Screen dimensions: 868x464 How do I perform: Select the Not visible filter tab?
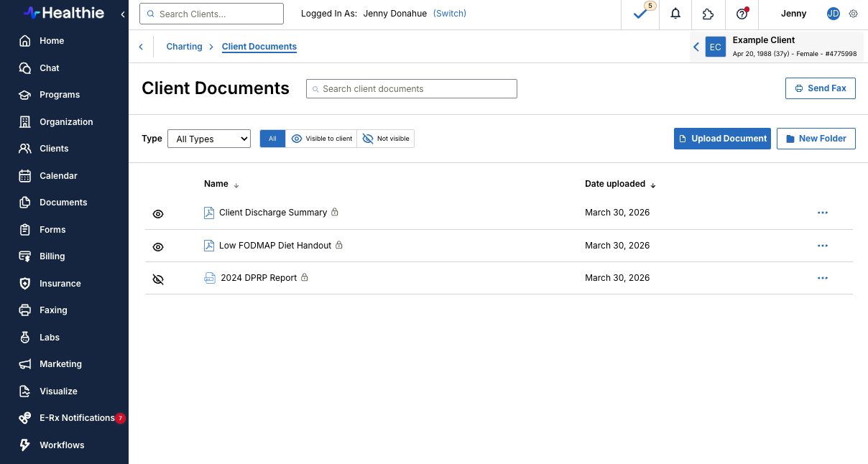click(x=386, y=139)
